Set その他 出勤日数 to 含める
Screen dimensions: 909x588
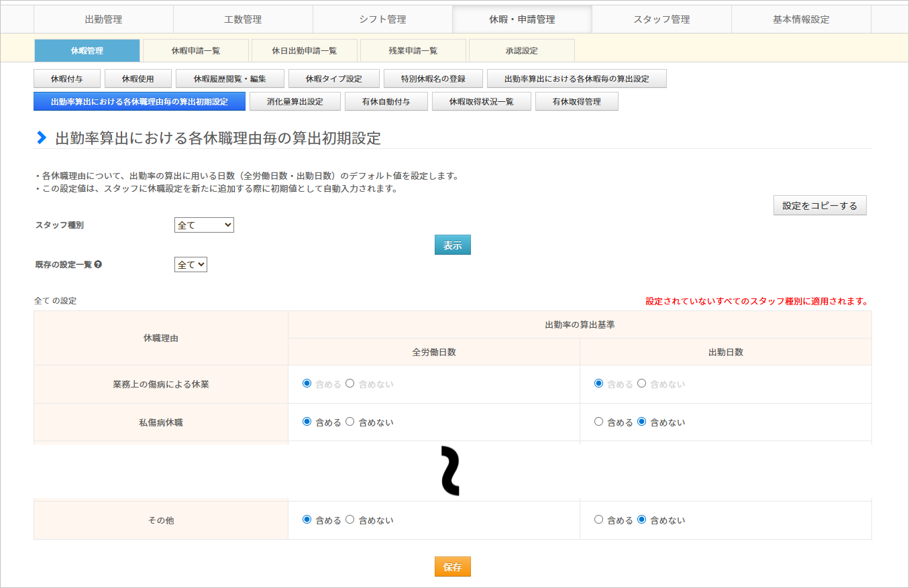pos(598,520)
